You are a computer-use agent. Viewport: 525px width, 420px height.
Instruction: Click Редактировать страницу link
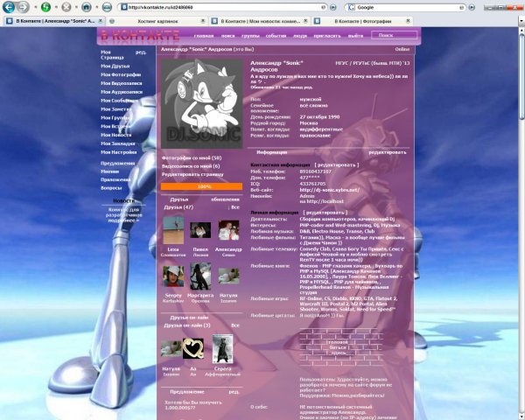pos(192,174)
